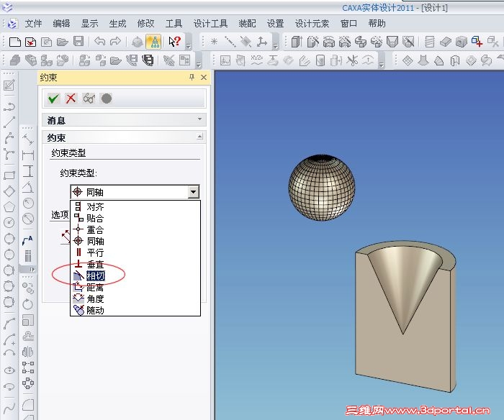
Task: Click the Undo arrow icon
Action: point(100,42)
